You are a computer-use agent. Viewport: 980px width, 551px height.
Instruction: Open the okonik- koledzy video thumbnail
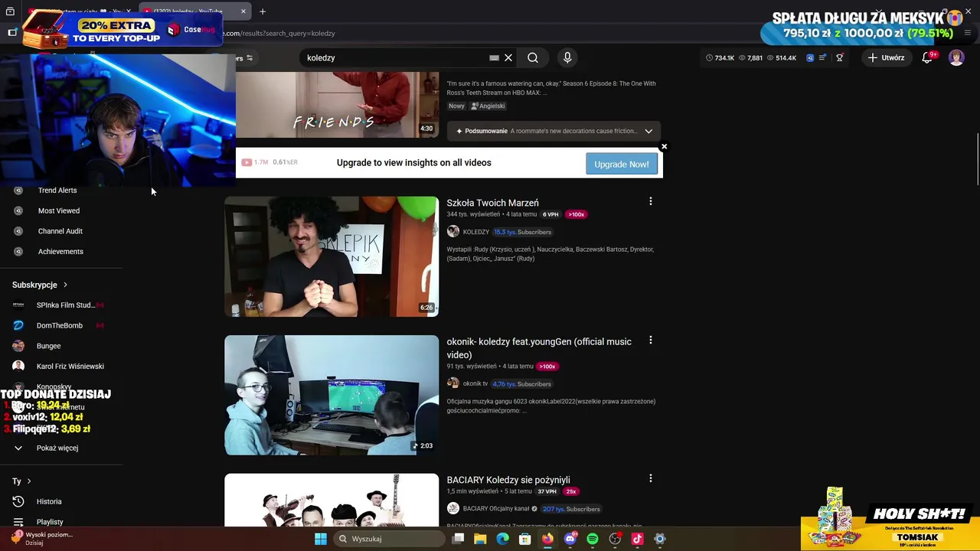point(332,395)
